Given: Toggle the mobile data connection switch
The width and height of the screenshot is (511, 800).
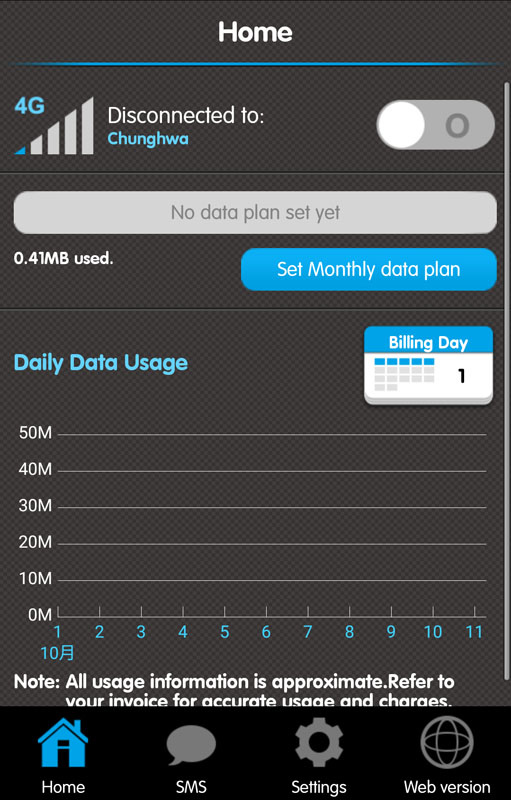Looking at the screenshot, I should coord(436,125).
